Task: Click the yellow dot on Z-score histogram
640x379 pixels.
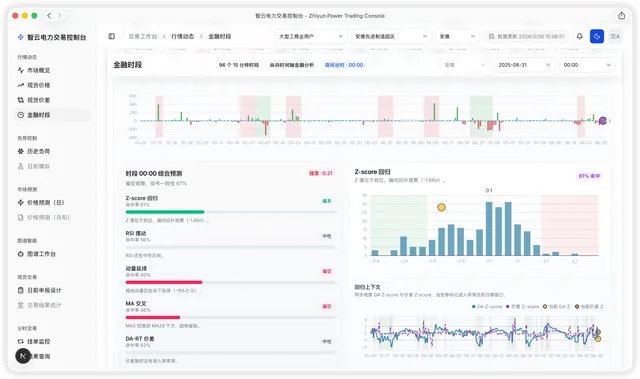Action: point(441,207)
